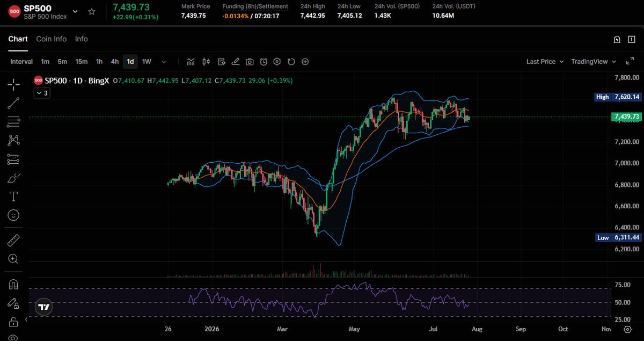
Task: Click the funding rate -0.0134% value
Action: pos(235,16)
